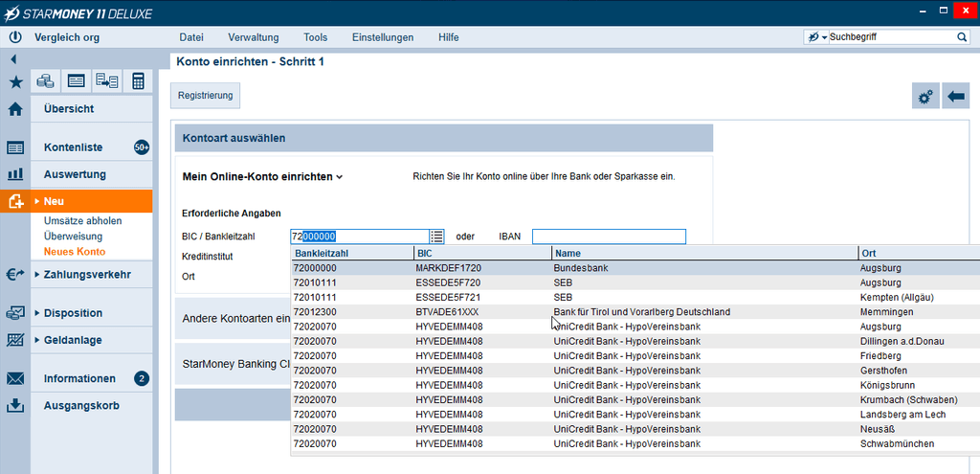Select HypoVereinsbank Gersthofen row
Image resolution: width=980 pixels, height=474 pixels.
tap(635, 371)
